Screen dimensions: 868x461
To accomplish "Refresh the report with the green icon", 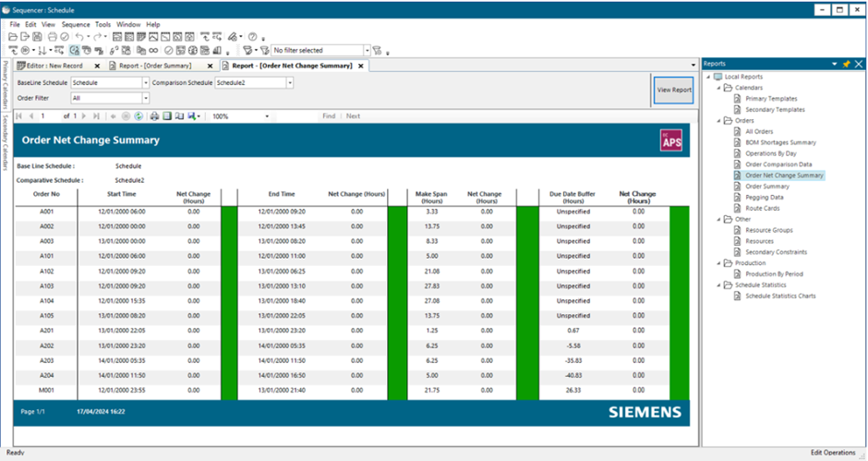I will [x=139, y=116].
